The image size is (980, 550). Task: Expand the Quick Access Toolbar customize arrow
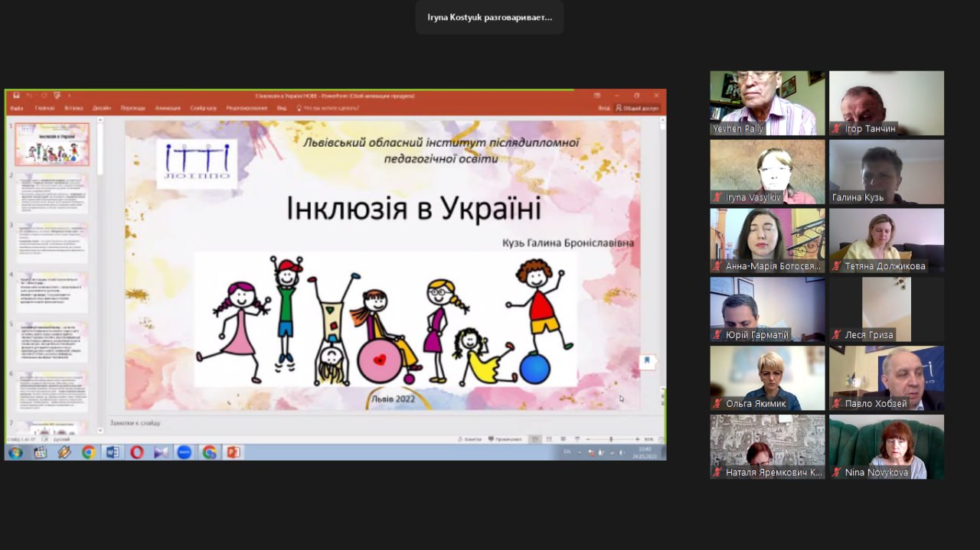click(69, 96)
